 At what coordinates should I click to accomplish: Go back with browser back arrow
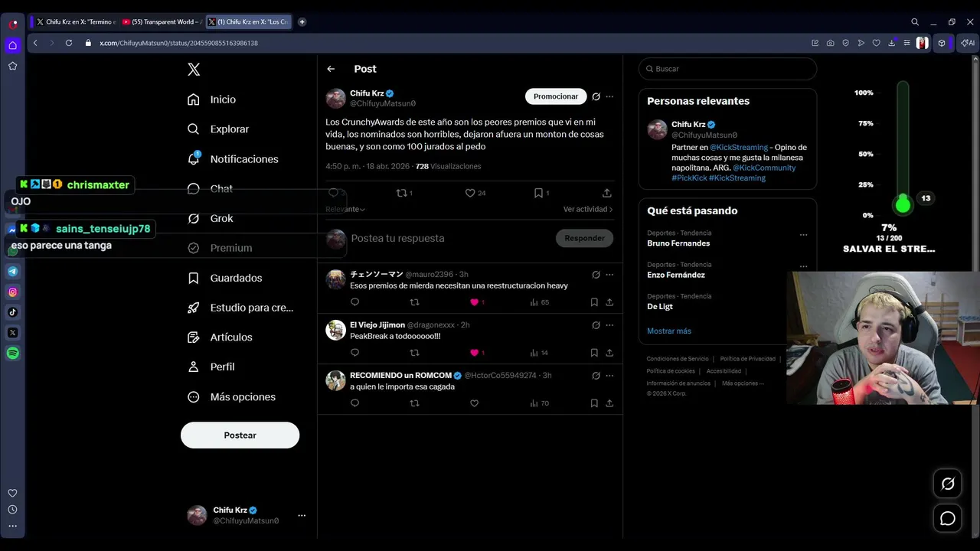pyautogui.click(x=35, y=43)
